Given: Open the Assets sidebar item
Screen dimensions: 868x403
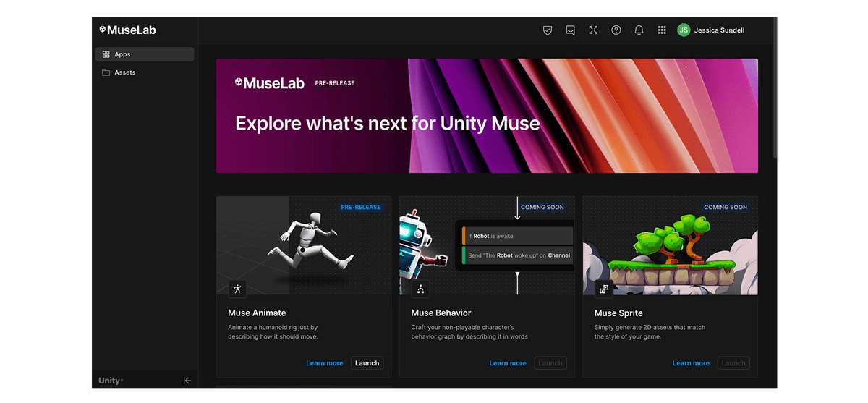Looking at the screenshot, I should tap(145, 72).
